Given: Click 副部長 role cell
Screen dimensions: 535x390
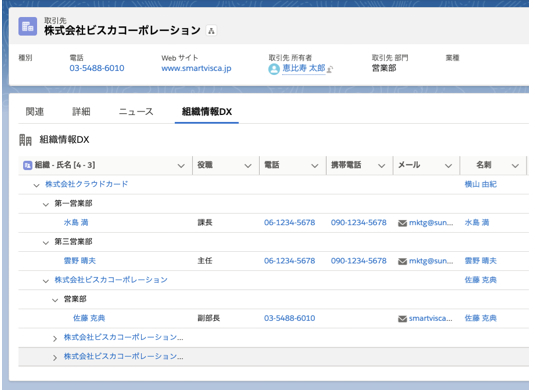Looking at the screenshot, I should point(209,318).
